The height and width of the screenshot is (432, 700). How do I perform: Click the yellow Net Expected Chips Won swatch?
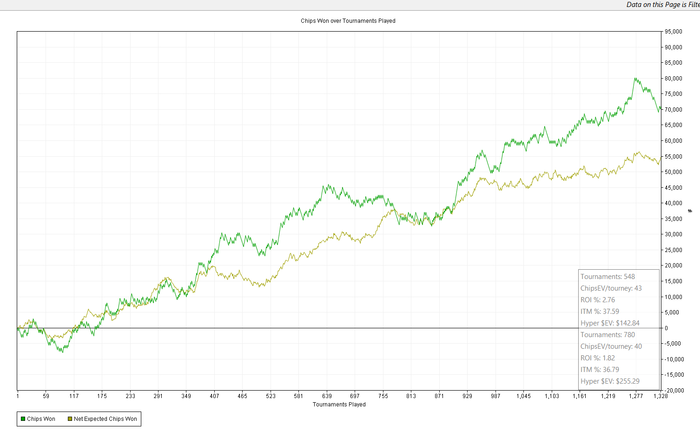[70, 419]
